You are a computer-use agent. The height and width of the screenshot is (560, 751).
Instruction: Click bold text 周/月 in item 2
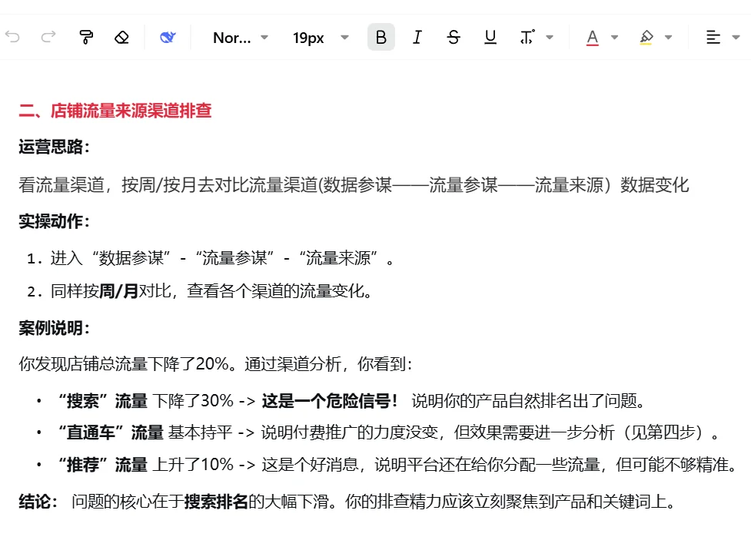pyautogui.click(x=118, y=291)
